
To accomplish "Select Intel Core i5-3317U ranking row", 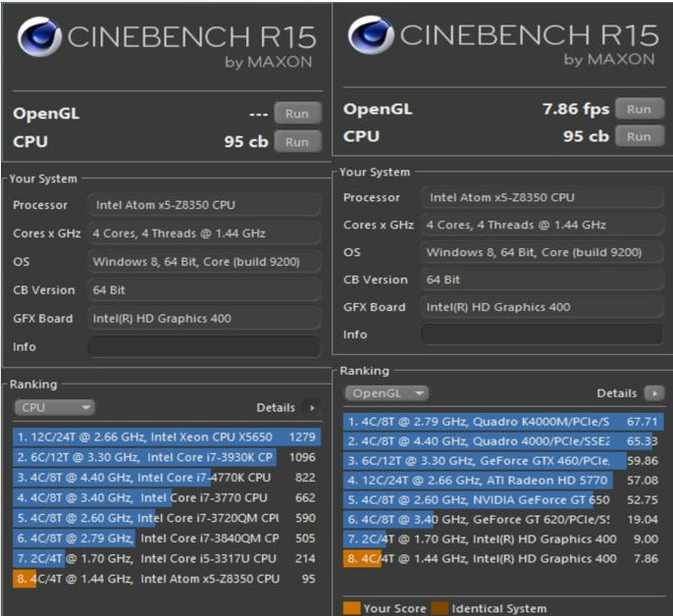I will [167, 558].
